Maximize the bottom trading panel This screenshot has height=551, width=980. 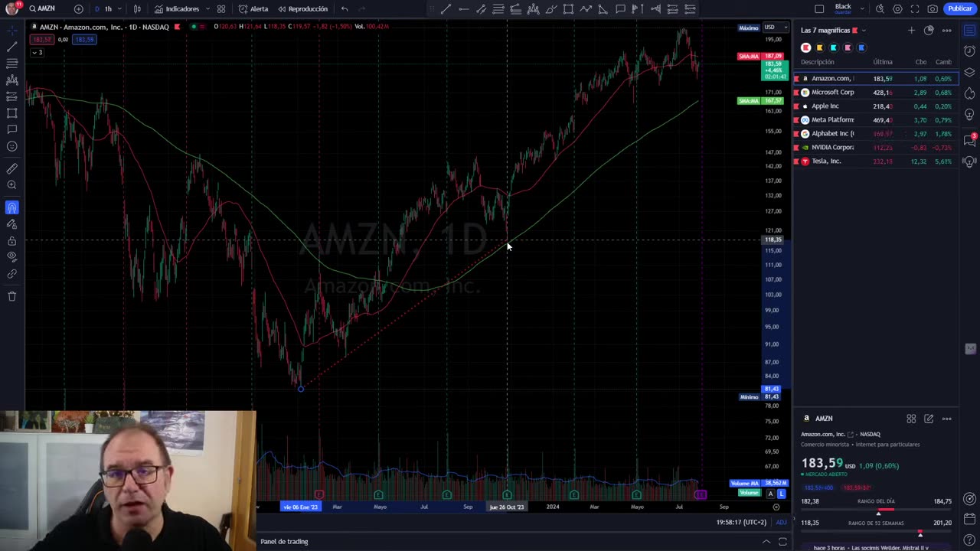pos(782,541)
